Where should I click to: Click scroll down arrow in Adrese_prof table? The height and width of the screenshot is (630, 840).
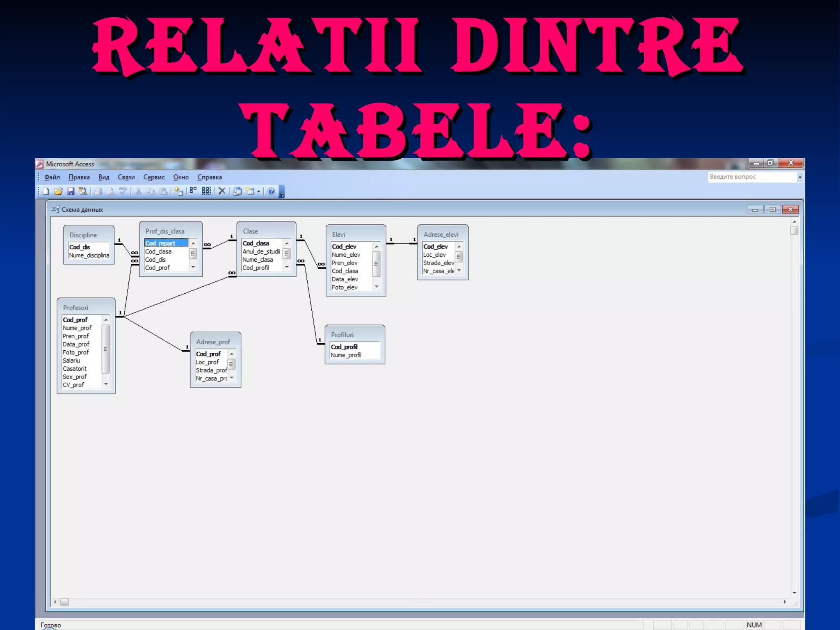[232, 378]
